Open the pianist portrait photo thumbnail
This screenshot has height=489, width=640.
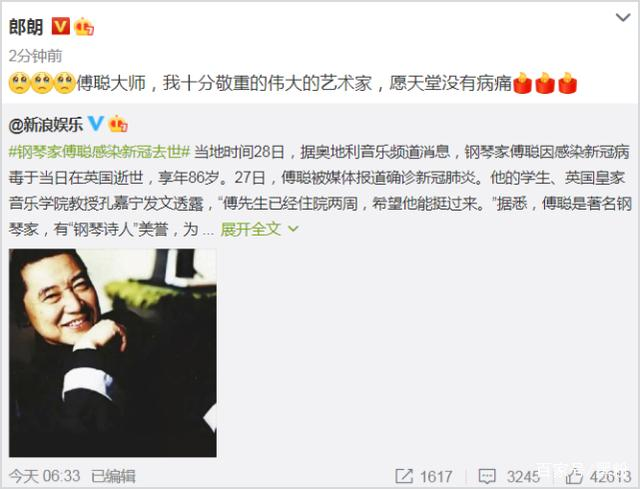coord(113,353)
